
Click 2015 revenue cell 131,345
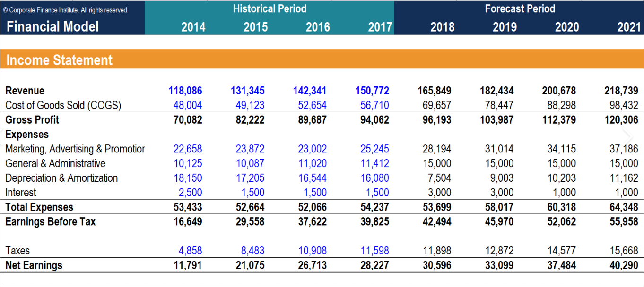(248, 91)
